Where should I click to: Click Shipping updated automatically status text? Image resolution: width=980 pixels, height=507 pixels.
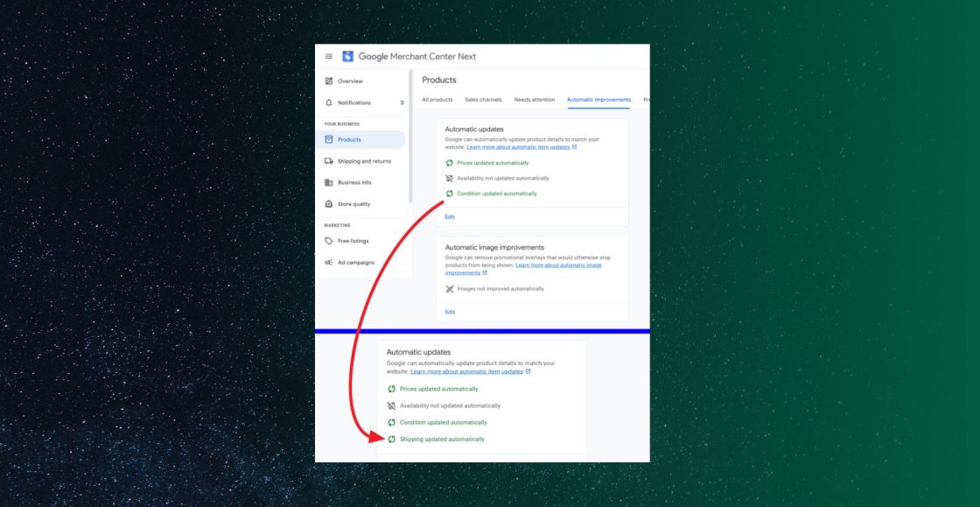(442, 439)
